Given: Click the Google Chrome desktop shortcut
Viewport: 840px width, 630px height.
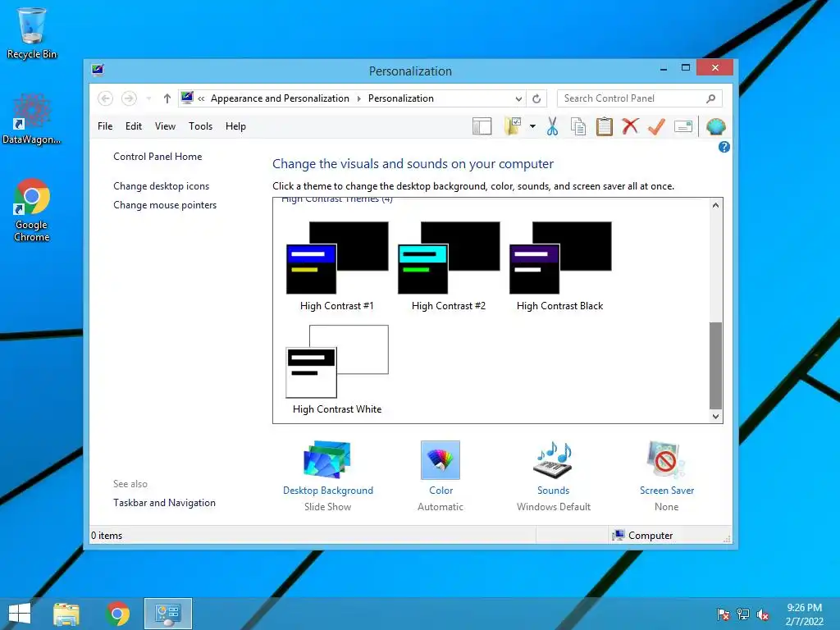Looking at the screenshot, I should tap(32, 210).
